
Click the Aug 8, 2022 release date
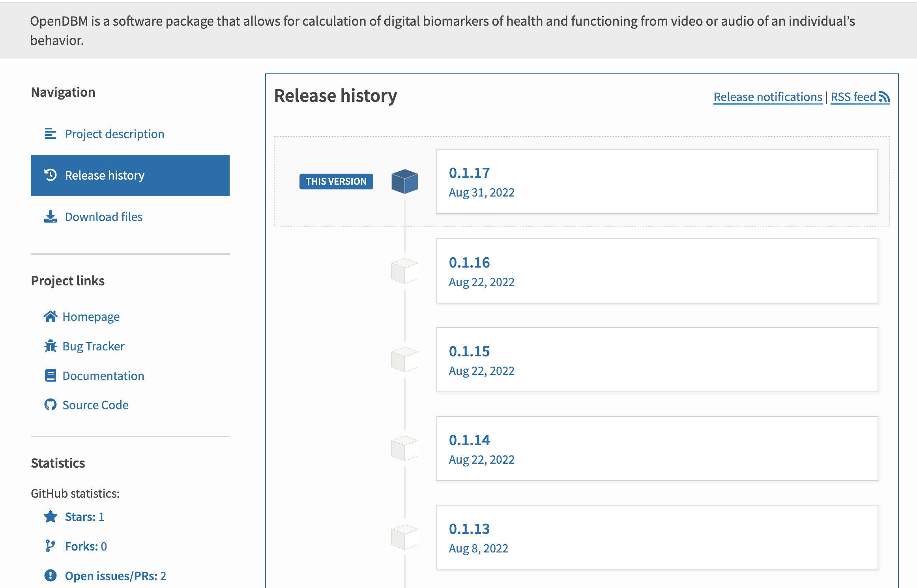pos(478,549)
